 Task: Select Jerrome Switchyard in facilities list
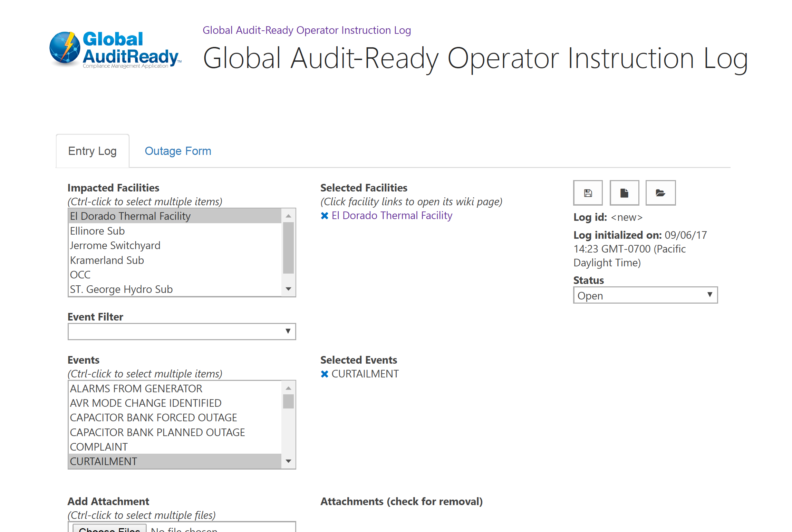point(175,245)
